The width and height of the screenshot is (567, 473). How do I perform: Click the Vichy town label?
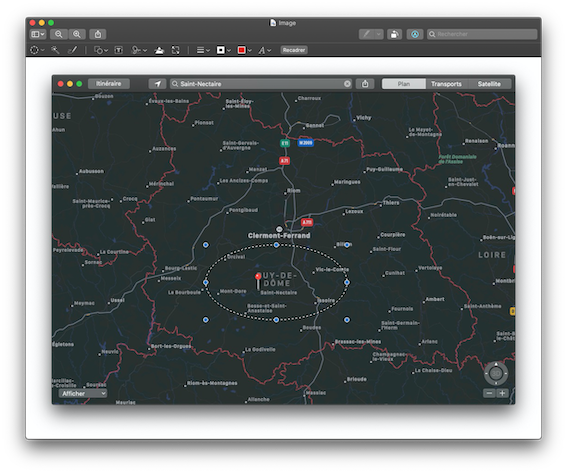363,118
